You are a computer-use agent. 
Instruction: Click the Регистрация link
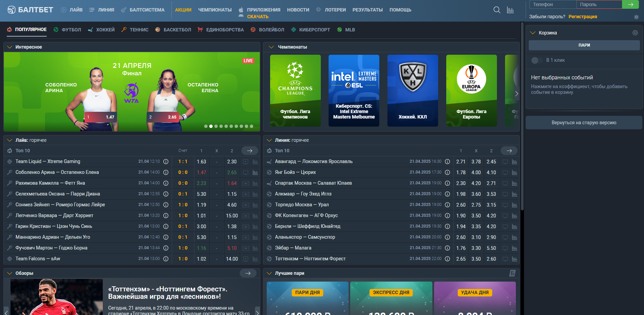(x=582, y=17)
